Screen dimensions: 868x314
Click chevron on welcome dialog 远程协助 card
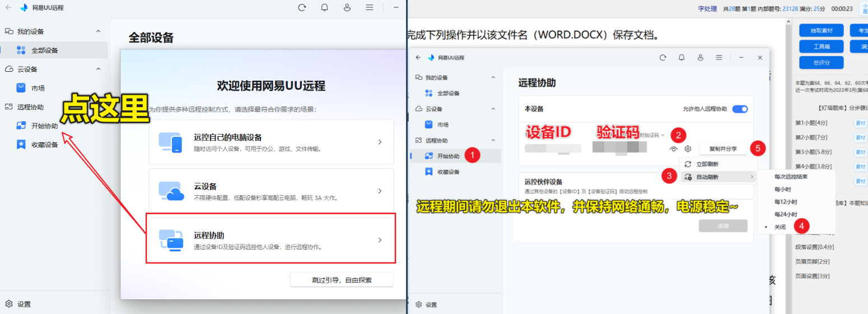(380, 240)
